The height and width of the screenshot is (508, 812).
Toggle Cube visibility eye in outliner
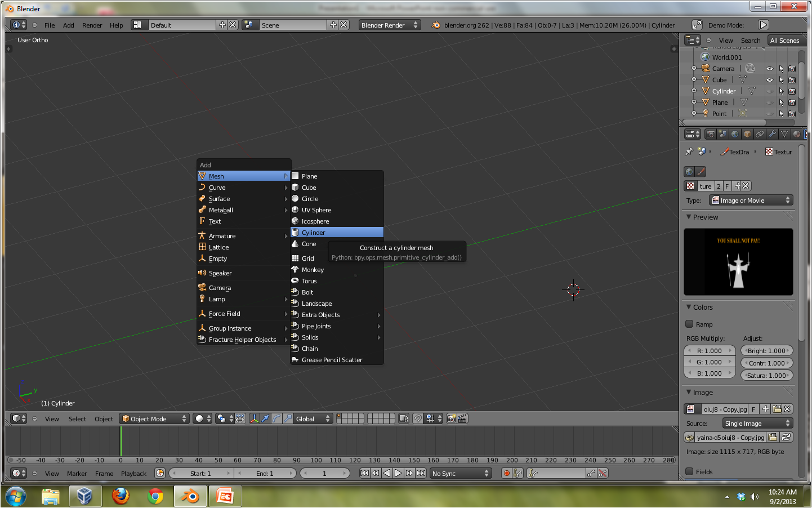(770, 80)
